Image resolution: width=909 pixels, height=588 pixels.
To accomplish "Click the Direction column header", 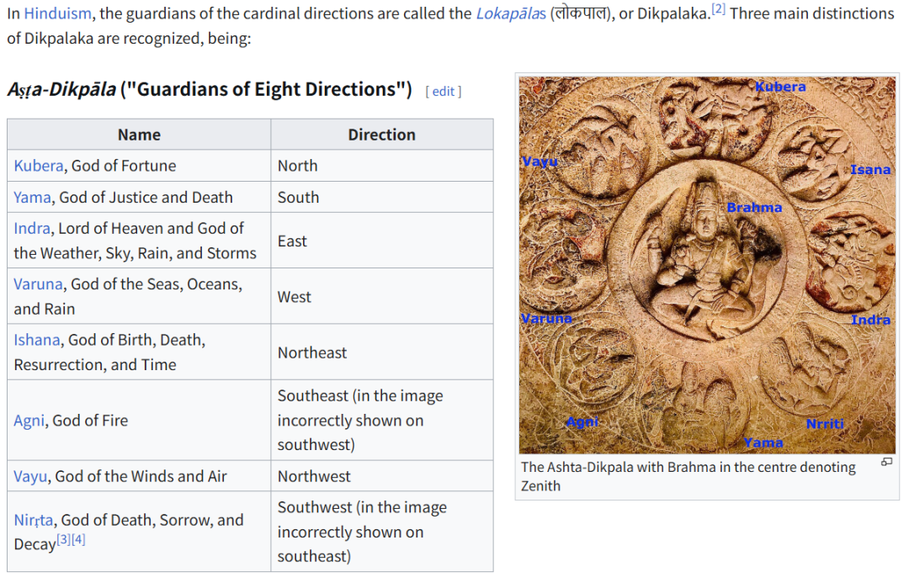I will click(x=382, y=135).
